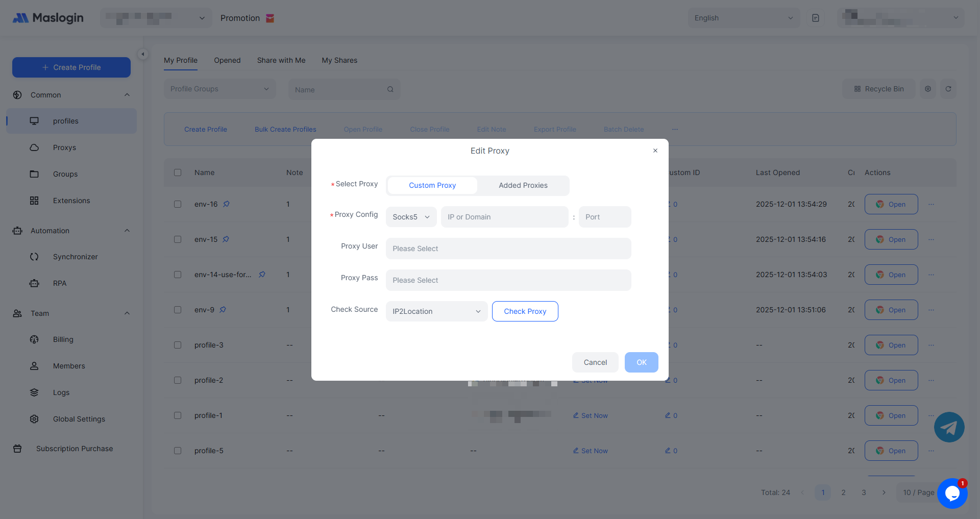Click the refresh icon beside Recycle Bin
This screenshot has width=980, height=519.
(x=948, y=89)
